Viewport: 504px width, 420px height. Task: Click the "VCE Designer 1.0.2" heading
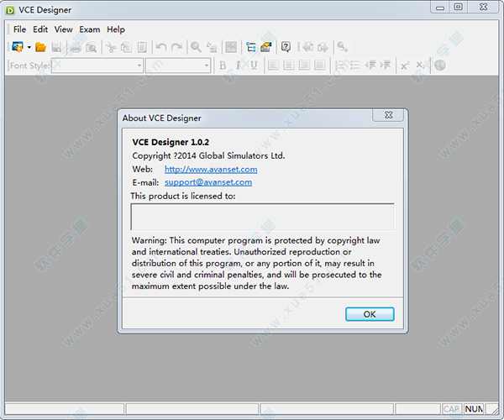tap(171, 142)
